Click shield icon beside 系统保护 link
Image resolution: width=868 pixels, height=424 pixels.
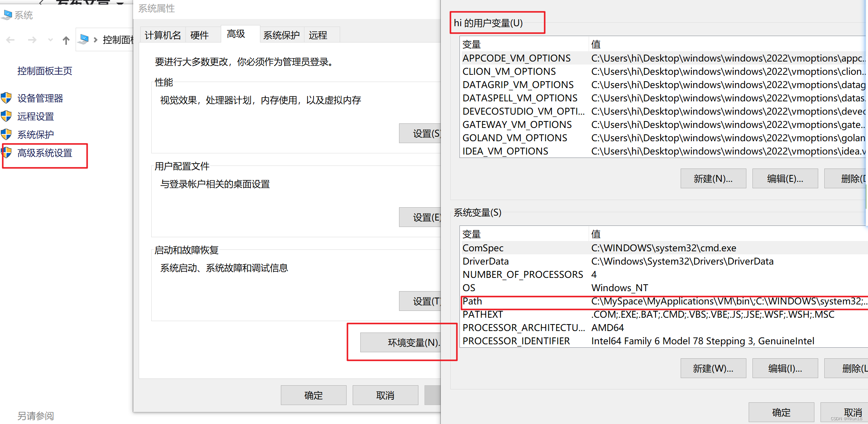click(x=6, y=134)
